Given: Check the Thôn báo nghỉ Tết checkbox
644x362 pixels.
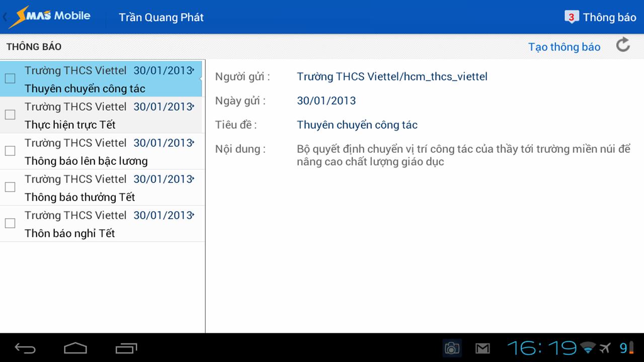Looking at the screenshot, I should click(10, 223).
